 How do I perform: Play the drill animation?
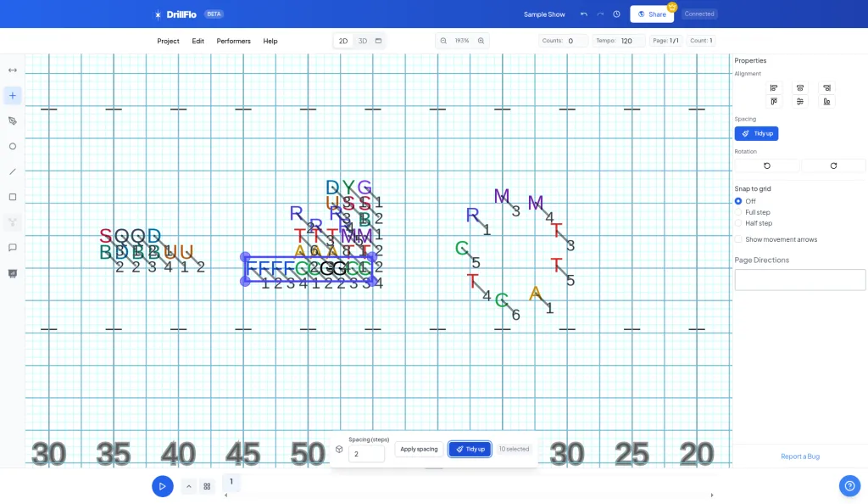click(162, 486)
